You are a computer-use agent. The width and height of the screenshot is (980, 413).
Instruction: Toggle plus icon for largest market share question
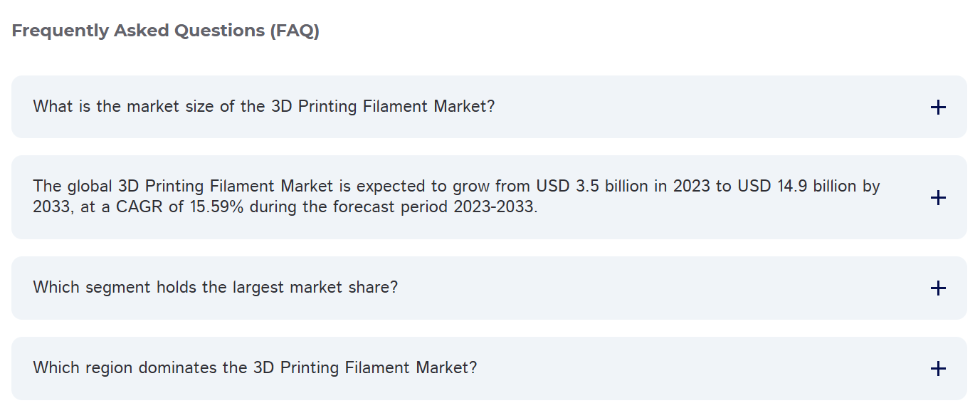938,288
